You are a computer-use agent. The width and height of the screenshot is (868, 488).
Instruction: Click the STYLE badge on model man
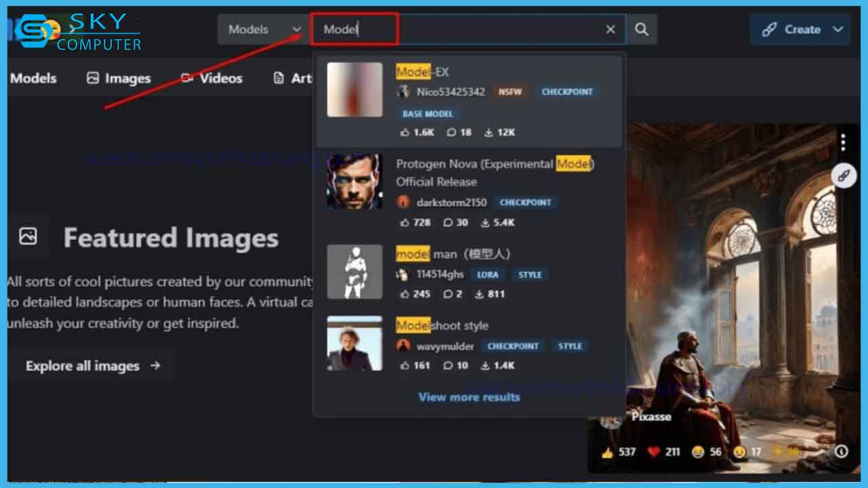pyautogui.click(x=530, y=274)
